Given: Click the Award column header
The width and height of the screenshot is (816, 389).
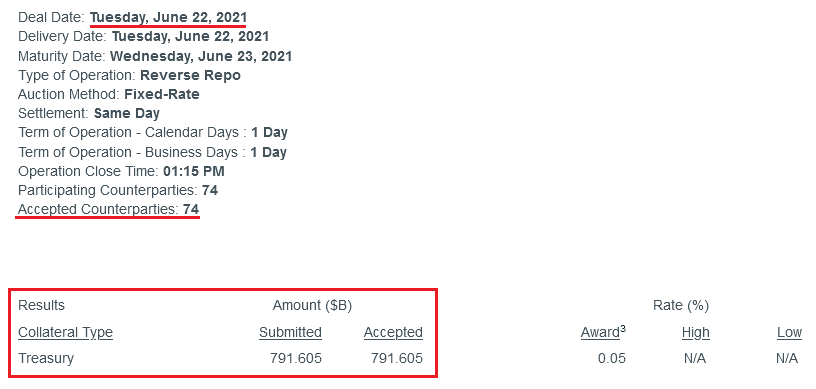Looking at the screenshot, I should tap(601, 332).
